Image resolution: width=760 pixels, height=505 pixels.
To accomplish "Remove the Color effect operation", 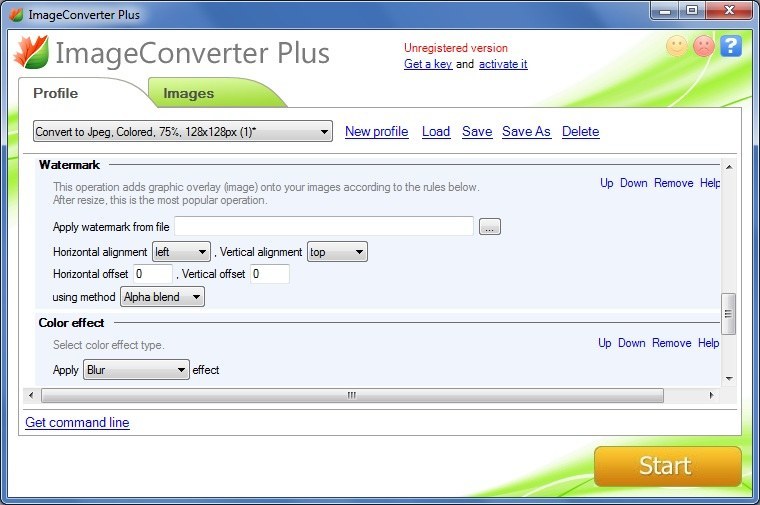I will point(672,343).
